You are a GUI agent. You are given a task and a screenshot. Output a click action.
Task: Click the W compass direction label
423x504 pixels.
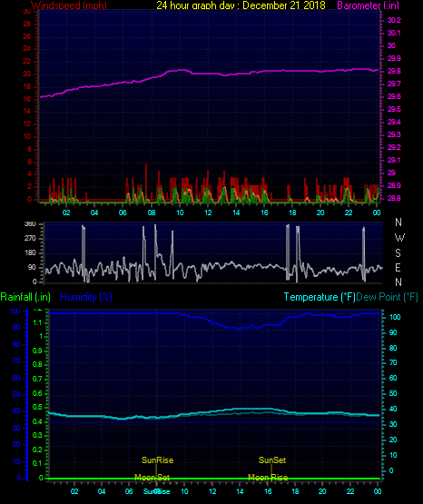pyautogui.click(x=399, y=238)
